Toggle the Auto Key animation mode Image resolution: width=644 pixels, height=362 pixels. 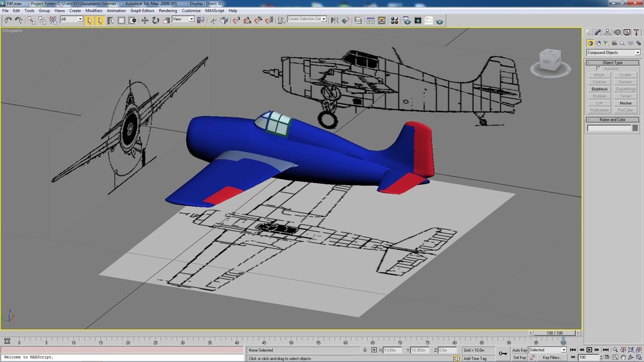519,350
